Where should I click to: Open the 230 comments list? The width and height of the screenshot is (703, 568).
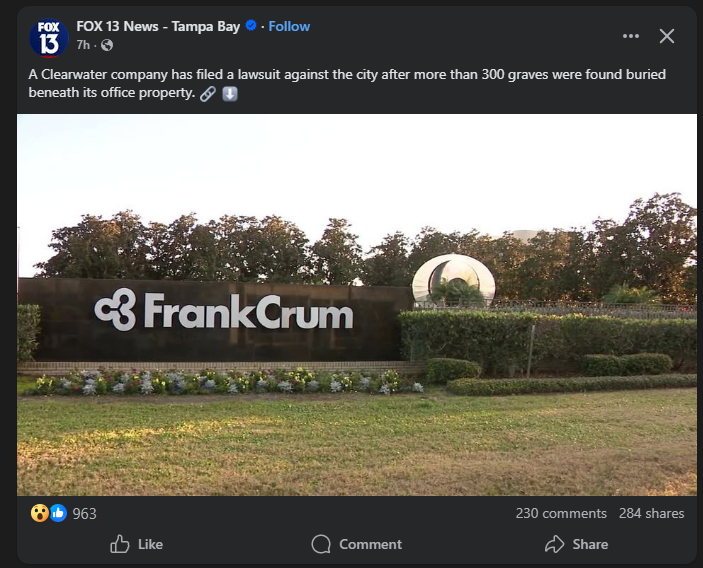point(561,513)
